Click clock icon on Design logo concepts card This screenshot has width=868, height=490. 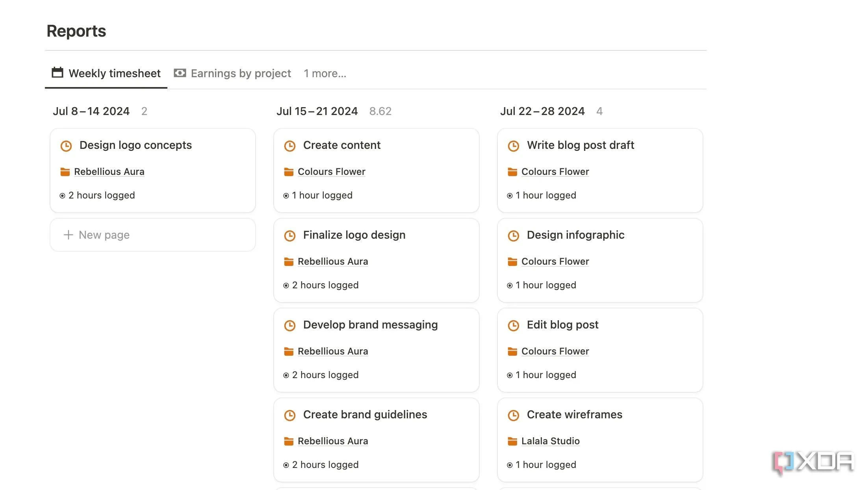pos(66,146)
